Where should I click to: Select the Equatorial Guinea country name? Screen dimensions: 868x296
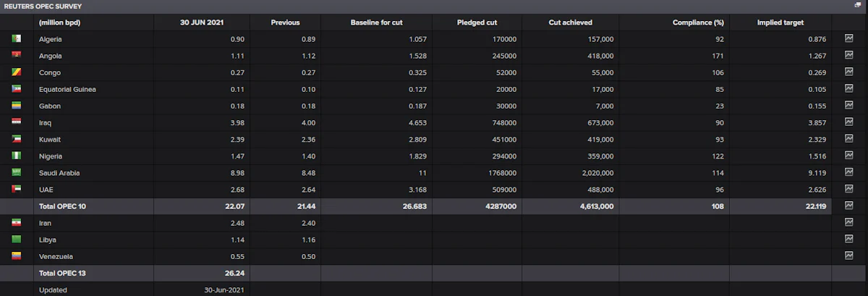point(67,89)
